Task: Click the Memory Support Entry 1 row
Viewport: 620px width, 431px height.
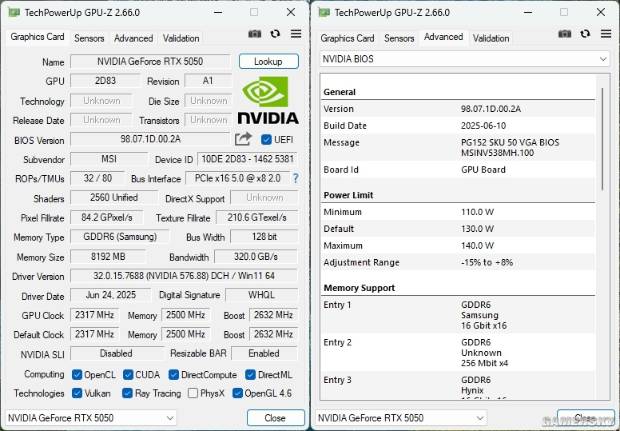Action: tap(458, 315)
